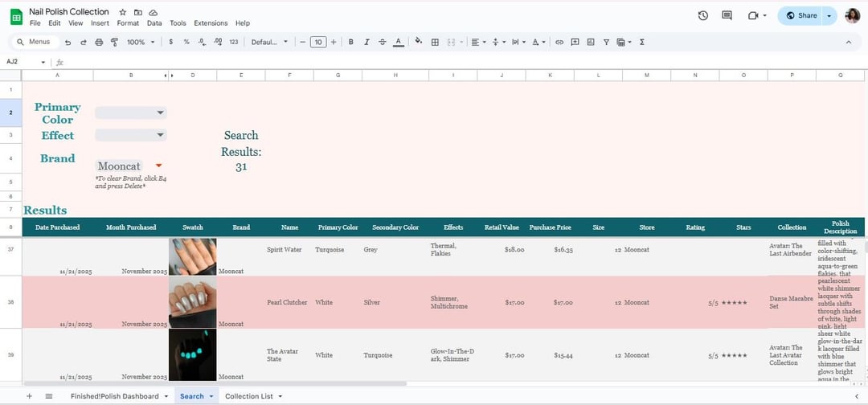Star the Nail Polish Collection document
868x405 pixels.
122,12
